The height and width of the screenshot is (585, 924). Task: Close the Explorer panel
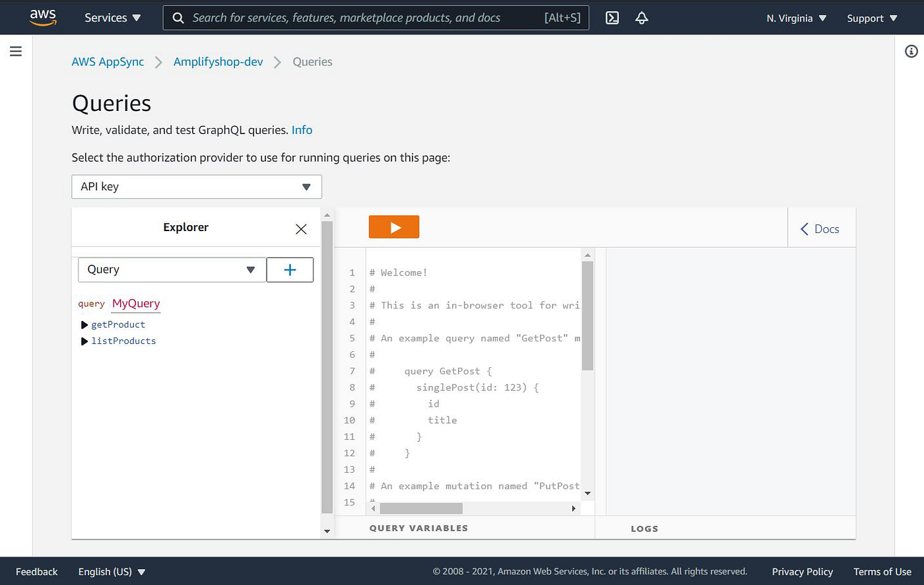tap(301, 229)
